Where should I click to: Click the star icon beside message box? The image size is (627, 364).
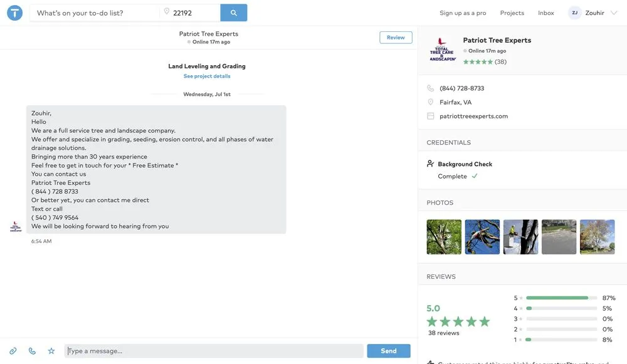[51, 351]
